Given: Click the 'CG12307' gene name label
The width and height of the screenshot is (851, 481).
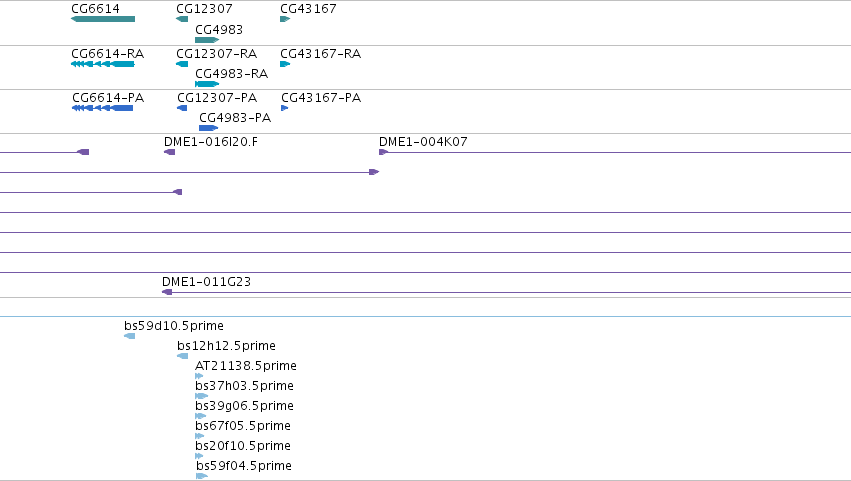Looking at the screenshot, I should tap(205, 9).
